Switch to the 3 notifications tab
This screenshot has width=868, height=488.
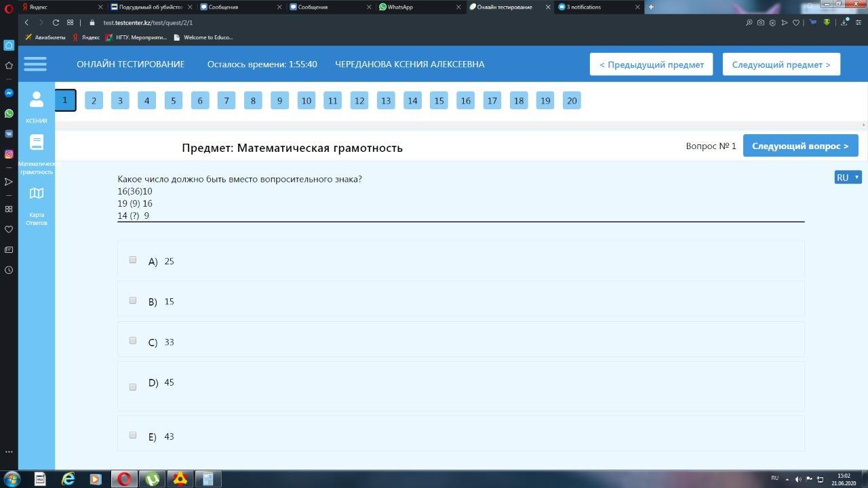coord(597,7)
